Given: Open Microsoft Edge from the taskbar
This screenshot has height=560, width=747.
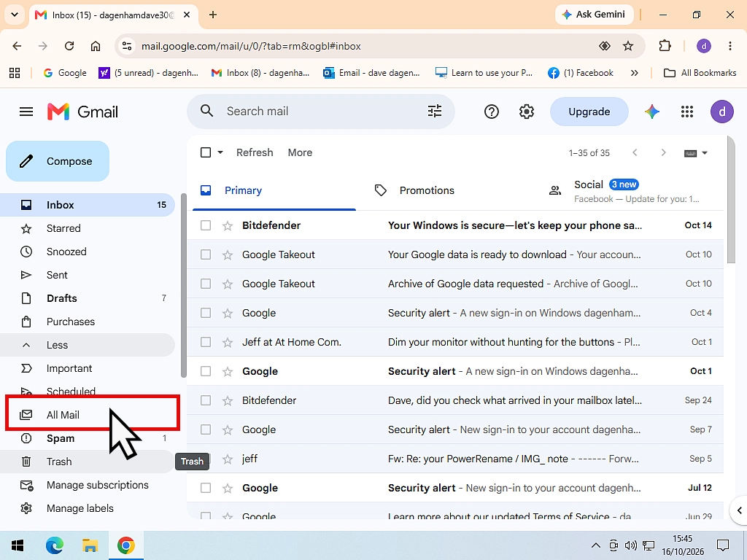Looking at the screenshot, I should tap(54, 545).
